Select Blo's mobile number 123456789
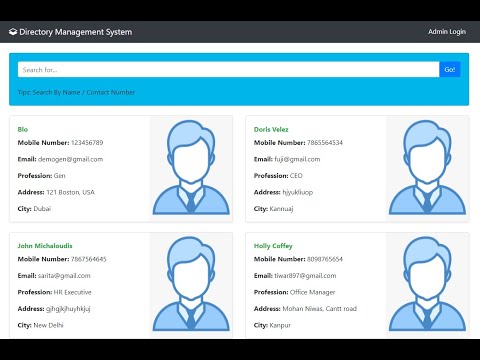Screen dimensions: 480x360 [x=87, y=143]
